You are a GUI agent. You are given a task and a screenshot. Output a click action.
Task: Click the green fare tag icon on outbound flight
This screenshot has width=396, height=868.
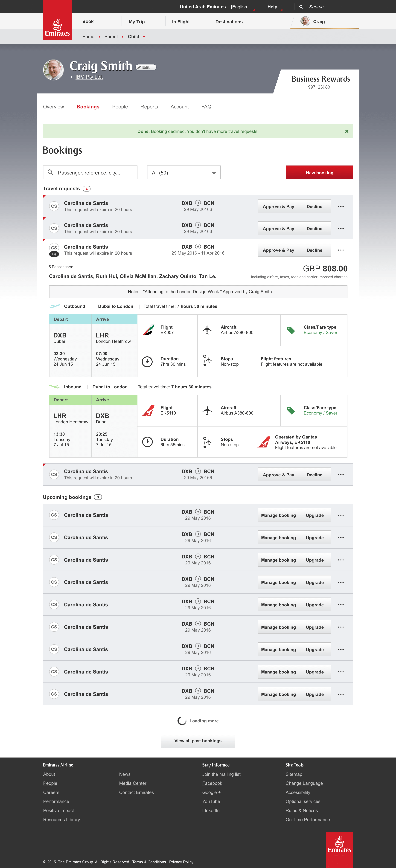[291, 330]
